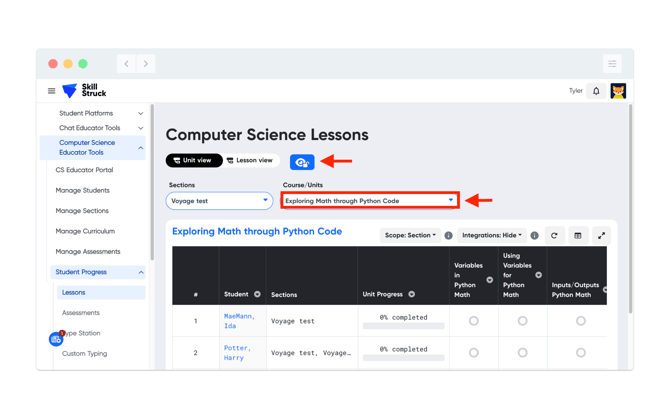Click the Exploring Math through Python Code title
Screen dimensions: 670x418
257,231
